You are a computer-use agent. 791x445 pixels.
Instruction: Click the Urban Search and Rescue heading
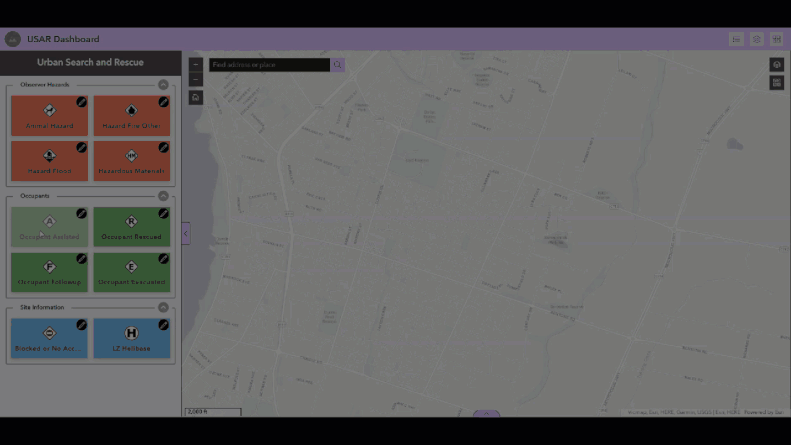pyautogui.click(x=90, y=63)
